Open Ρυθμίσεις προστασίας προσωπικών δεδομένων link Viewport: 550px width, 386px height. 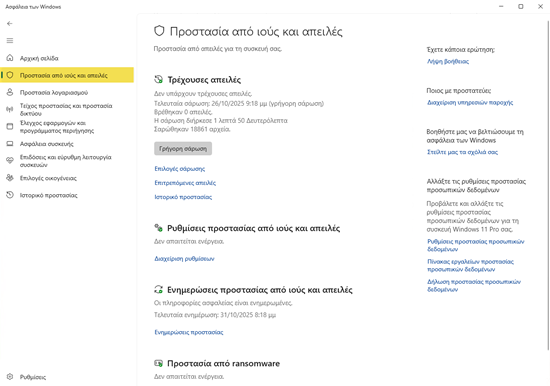(476, 245)
